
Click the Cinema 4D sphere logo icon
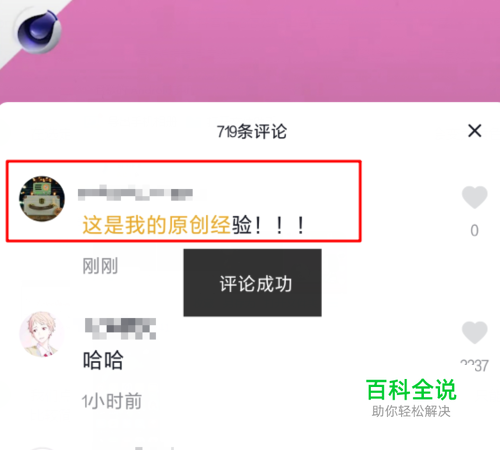coord(39,32)
